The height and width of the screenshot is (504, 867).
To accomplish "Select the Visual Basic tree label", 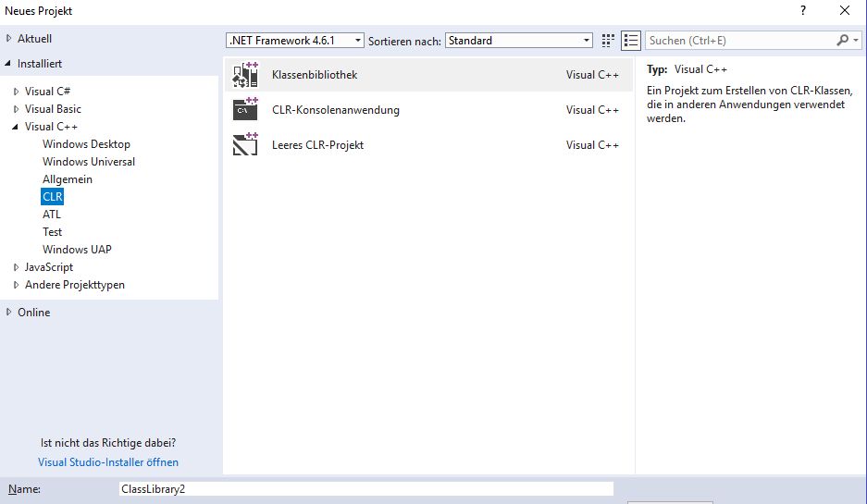I will [53, 109].
